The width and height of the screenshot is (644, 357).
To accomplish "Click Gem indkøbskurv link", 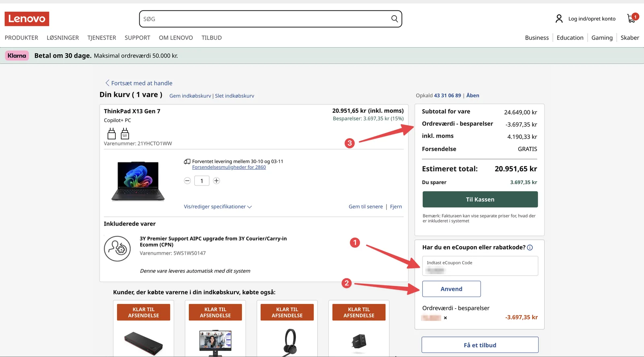I will (190, 96).
